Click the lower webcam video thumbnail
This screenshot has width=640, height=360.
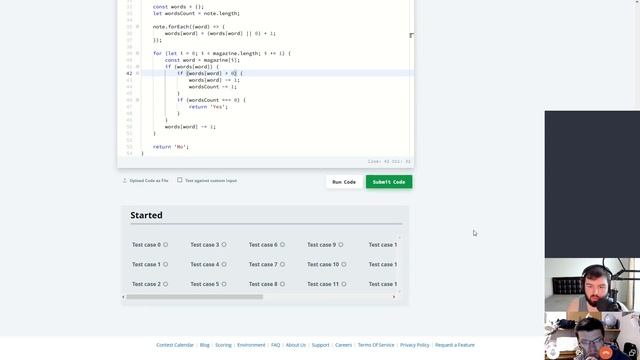592,336
